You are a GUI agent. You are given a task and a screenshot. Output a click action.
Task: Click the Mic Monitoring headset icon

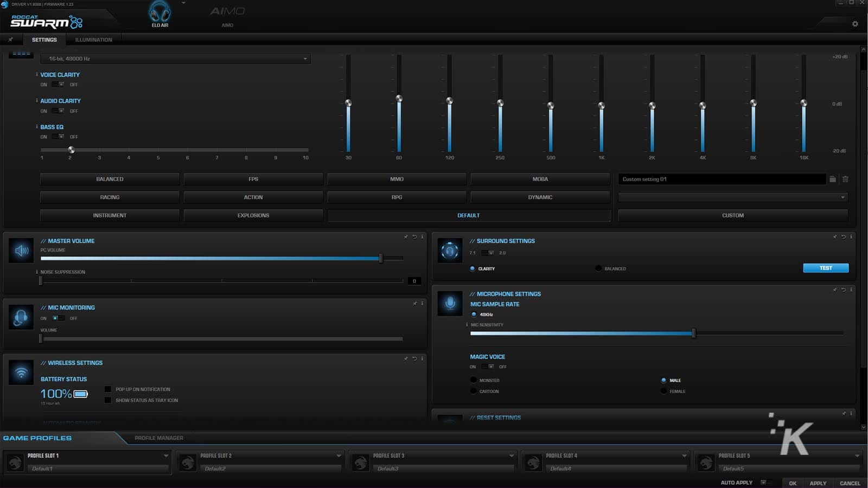pos(21,318)
